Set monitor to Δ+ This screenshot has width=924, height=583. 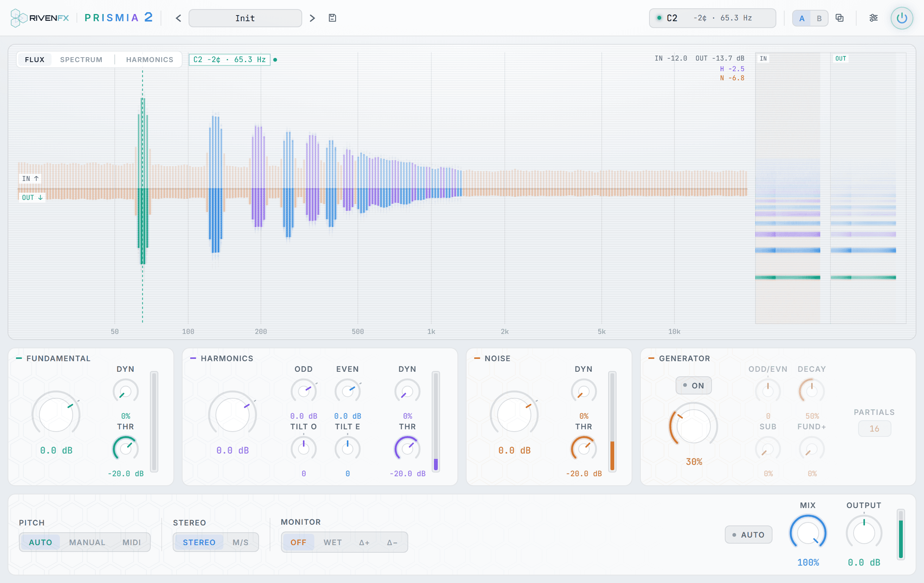pyautogui.click(x=365, y=542)
